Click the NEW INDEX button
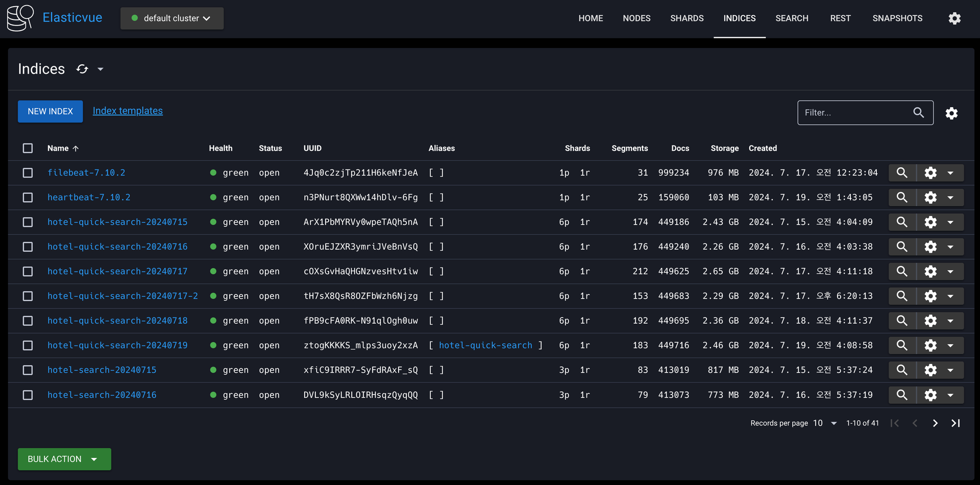Screen dimensions: 980x485 (x=50, y=111)
